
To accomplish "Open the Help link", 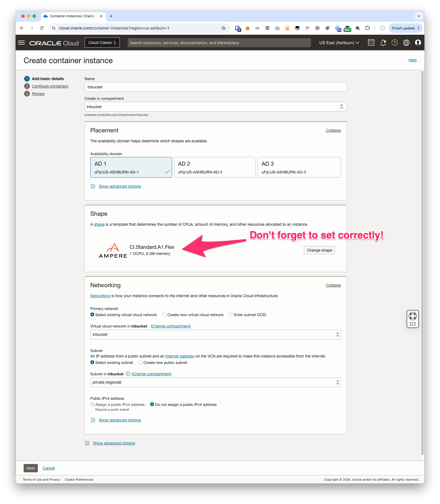I will click(x=412, y=60).
